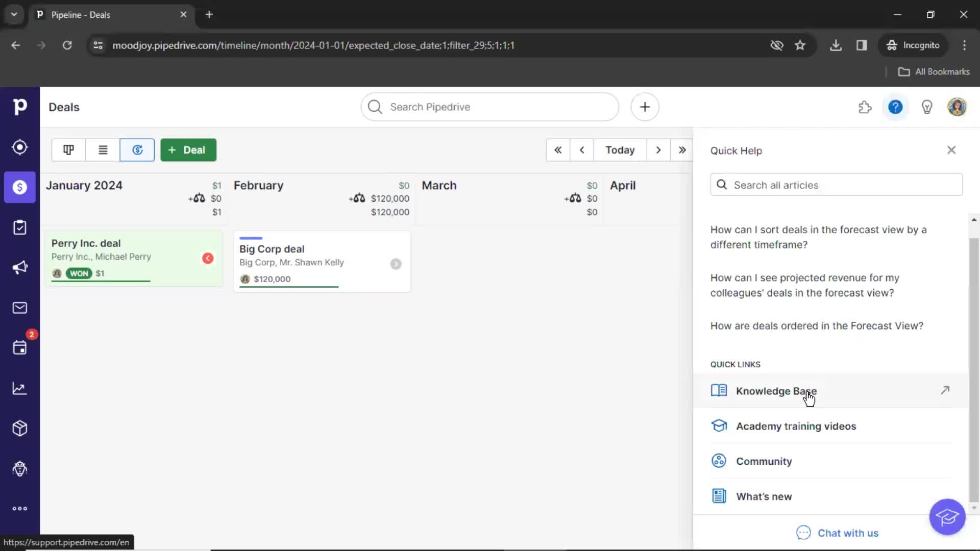
Task: Click the Knowledge Base external arrow icon
Action: (x=945, y=390)
